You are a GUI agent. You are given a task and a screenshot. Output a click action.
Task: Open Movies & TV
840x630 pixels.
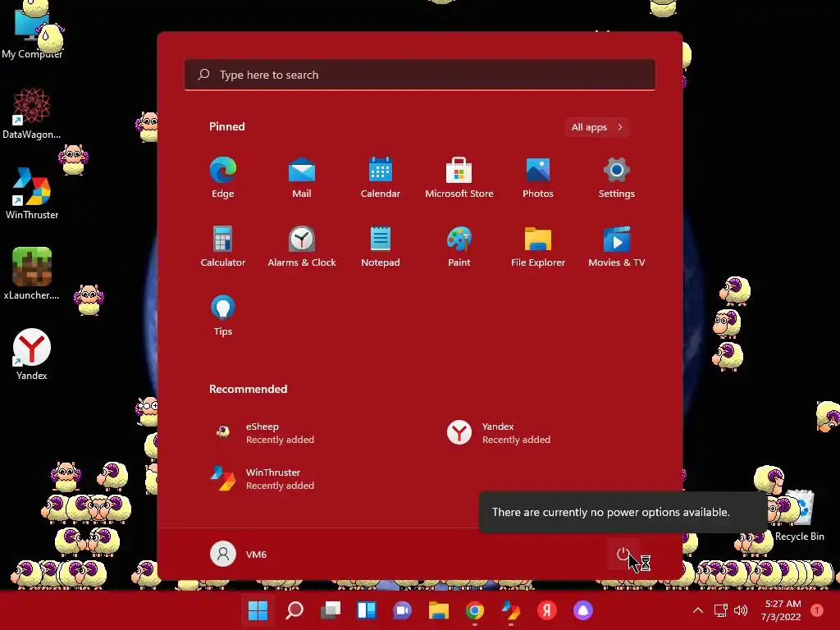coord(617,246)
